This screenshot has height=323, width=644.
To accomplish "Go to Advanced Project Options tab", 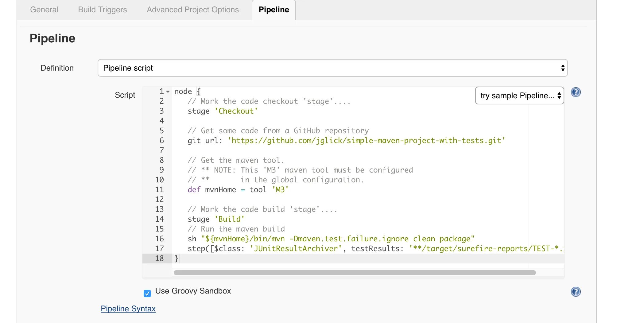I will click(193, 10).
